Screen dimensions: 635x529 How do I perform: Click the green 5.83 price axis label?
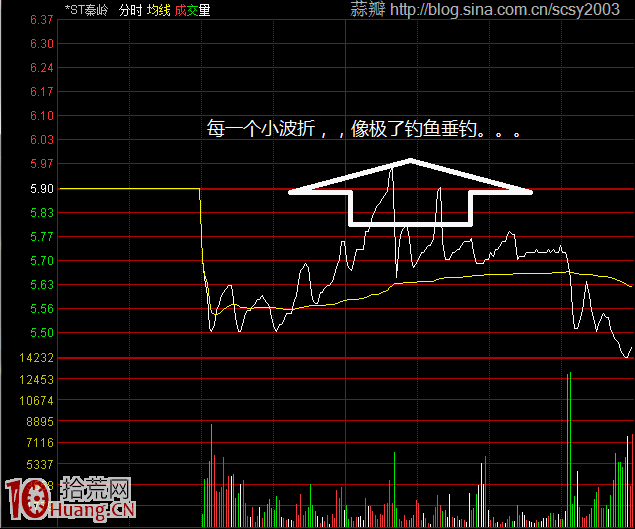[x=42, y=212]
